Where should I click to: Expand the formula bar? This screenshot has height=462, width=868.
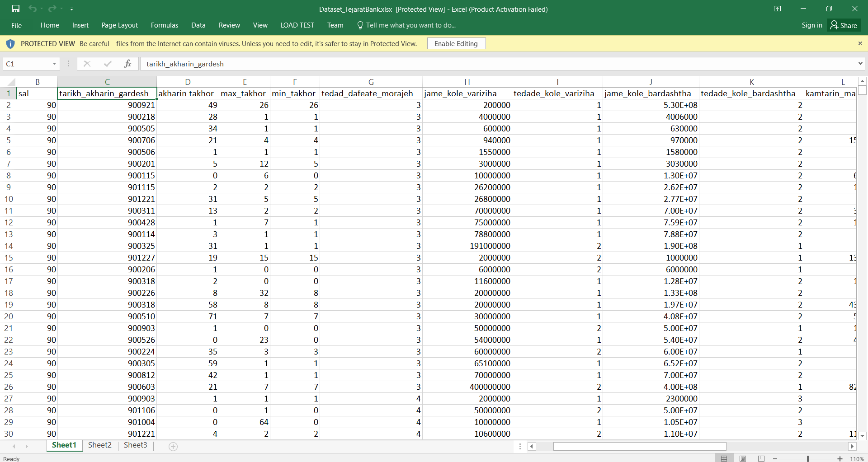point(860,64)
